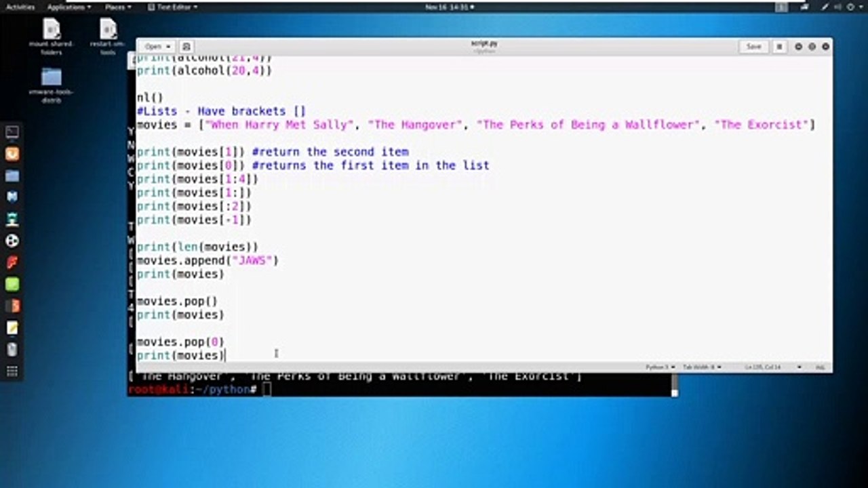Click the line 'print(movies[1:])'

point(194,192)
